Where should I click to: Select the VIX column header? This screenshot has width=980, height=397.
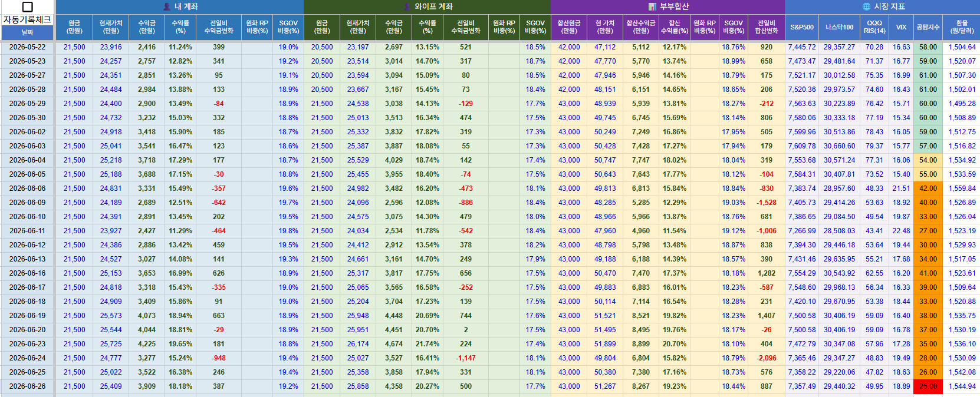(901, 27)
